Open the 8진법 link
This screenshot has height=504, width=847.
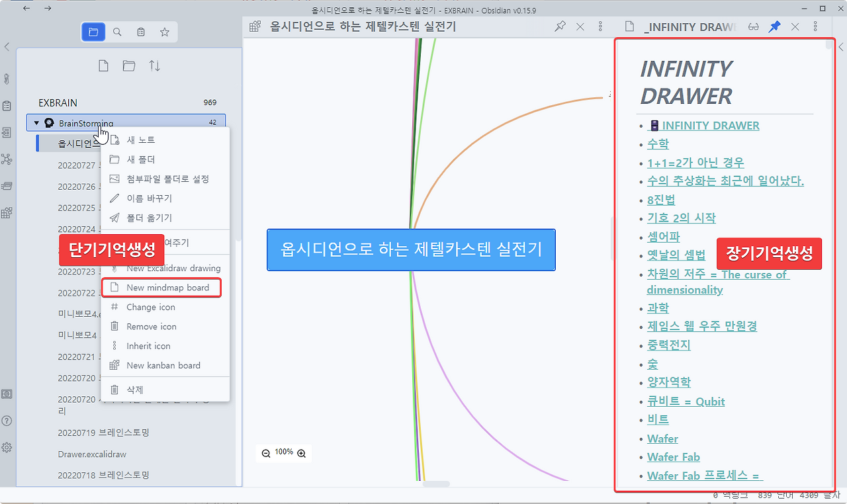[x=661, y=200]
